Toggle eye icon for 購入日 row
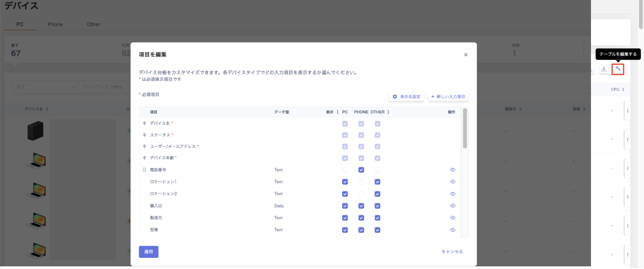644x269 pixels. (452, 206)
